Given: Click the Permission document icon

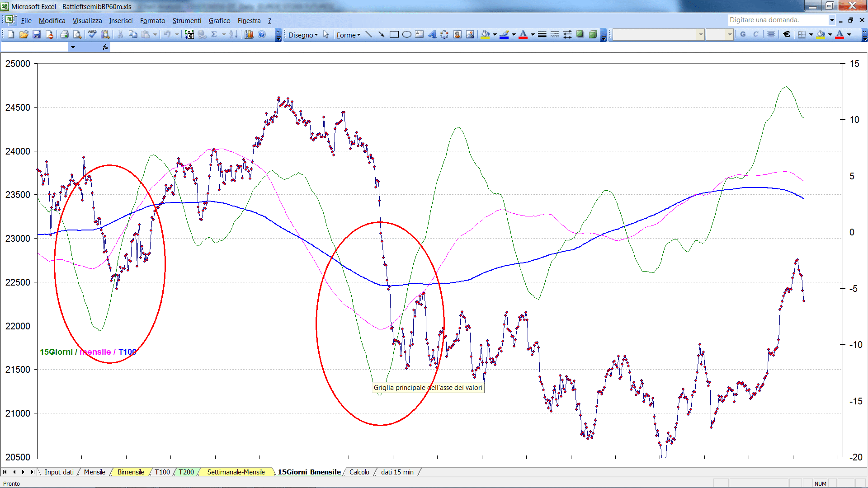Looking at the screenshot, I should click(50, 34).
